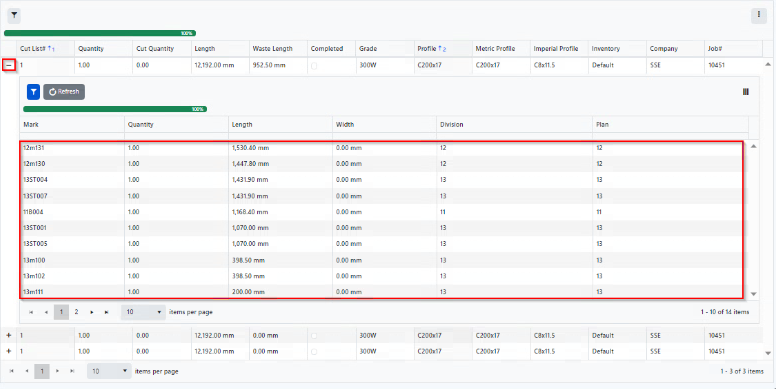This screenshot has width=776, height=389.
Task: Click the top green 100% progress bar
Action: click(x=100, y=33)
